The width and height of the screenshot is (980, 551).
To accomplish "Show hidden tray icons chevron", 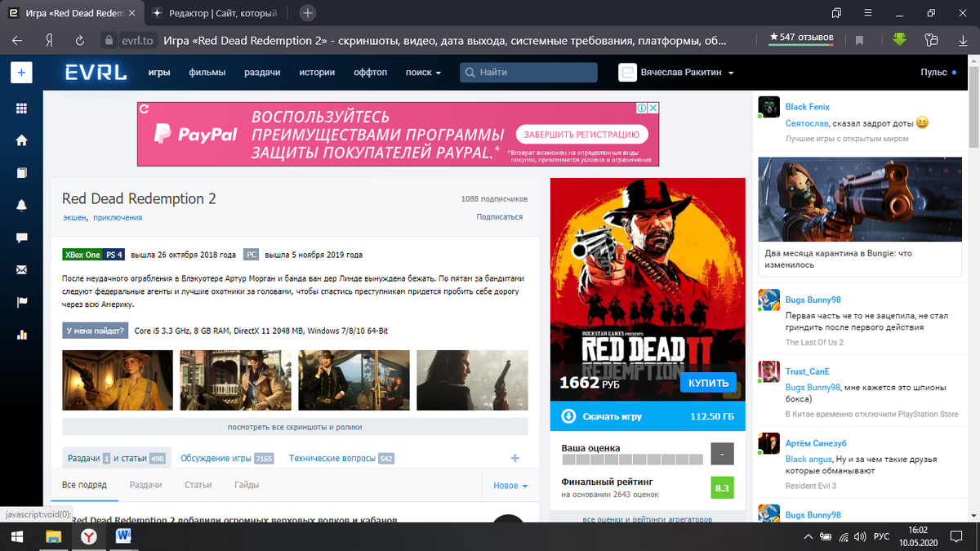I will (808, 536).
